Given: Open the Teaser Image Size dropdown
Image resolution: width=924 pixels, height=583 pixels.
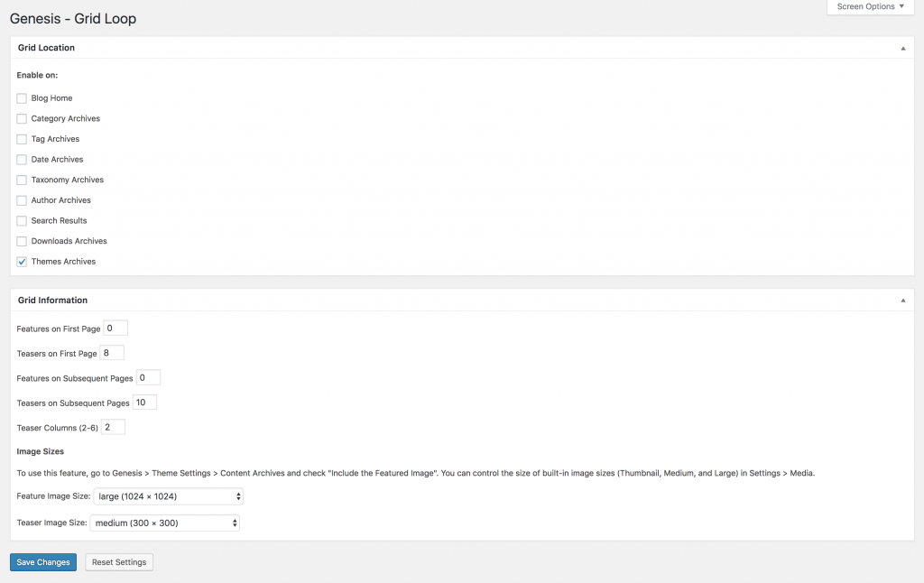Looking at the screenshot, I should 165,523.
